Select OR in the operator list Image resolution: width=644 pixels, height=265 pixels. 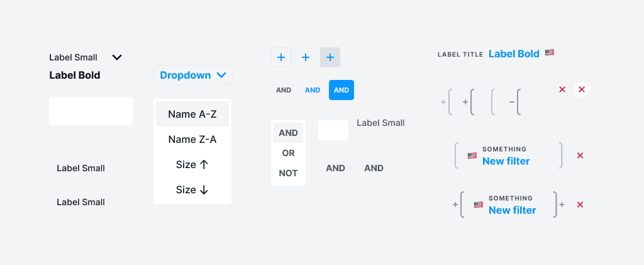[288, 153]
